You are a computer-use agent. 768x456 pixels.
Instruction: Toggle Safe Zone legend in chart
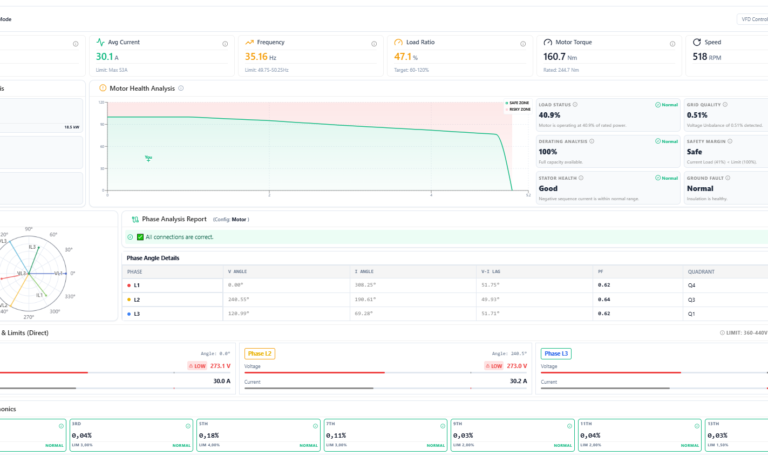[517, 103]
